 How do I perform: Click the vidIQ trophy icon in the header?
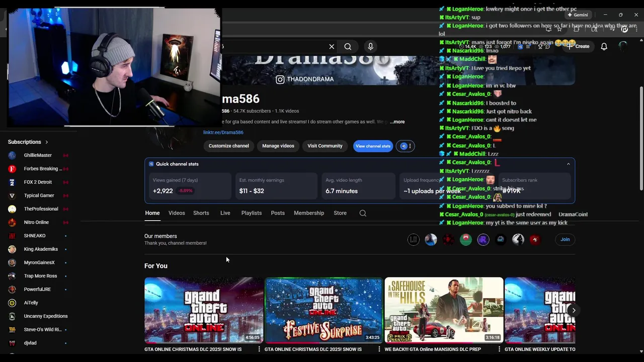pos(540,46)
